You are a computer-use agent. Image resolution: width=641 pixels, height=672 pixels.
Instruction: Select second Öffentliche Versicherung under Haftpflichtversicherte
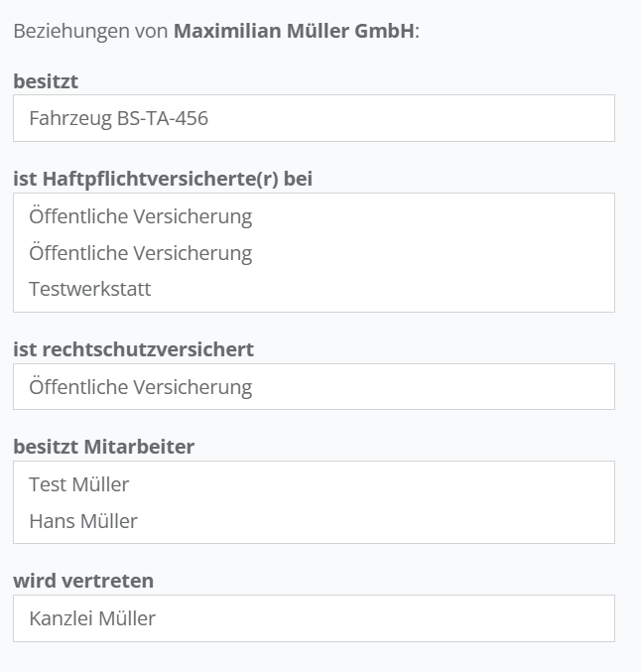140,253
